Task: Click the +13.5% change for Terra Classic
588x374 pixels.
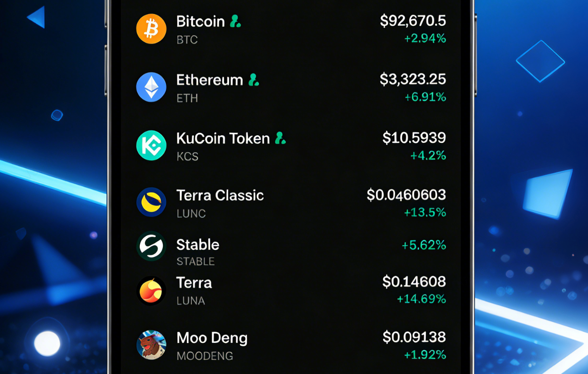Action: [424, 213]
